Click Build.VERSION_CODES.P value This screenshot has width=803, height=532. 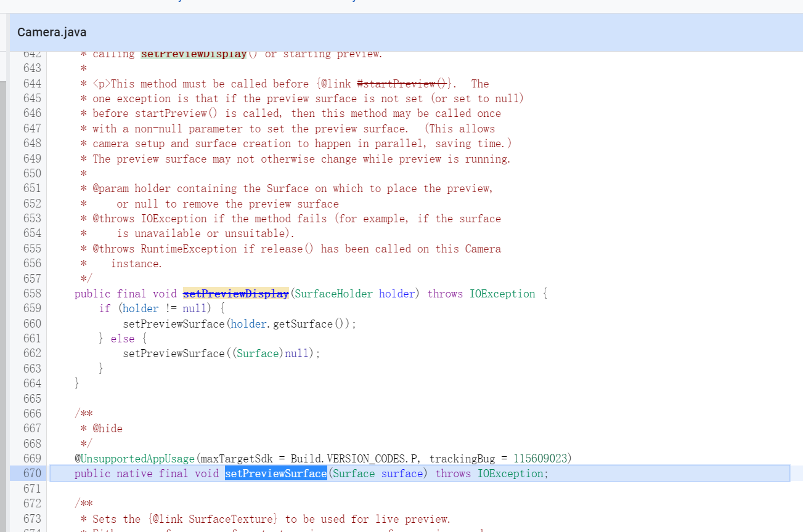coord(355,459)
